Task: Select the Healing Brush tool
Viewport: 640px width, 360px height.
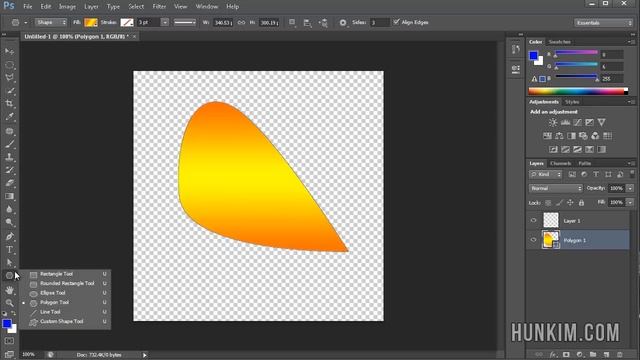Action: point(9,131)
